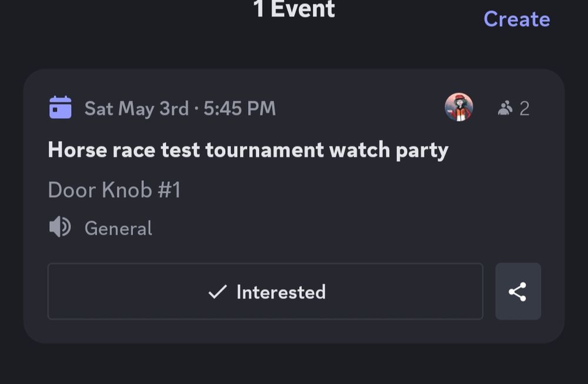Select the speaker icon beside General channel
This screenshot has width=588, height=384.
point(58,228)
